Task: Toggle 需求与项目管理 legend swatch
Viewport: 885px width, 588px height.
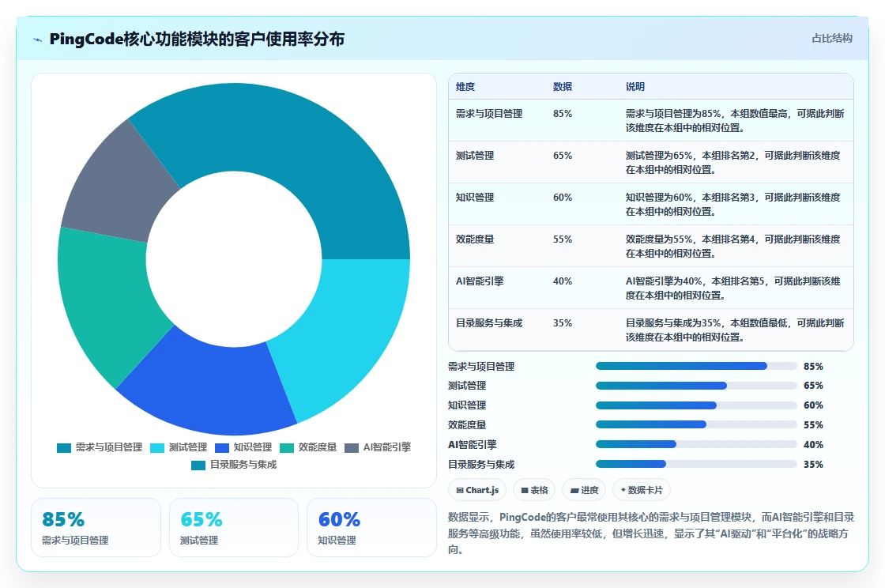Action: pyautogui.click(x=64, y=448)
